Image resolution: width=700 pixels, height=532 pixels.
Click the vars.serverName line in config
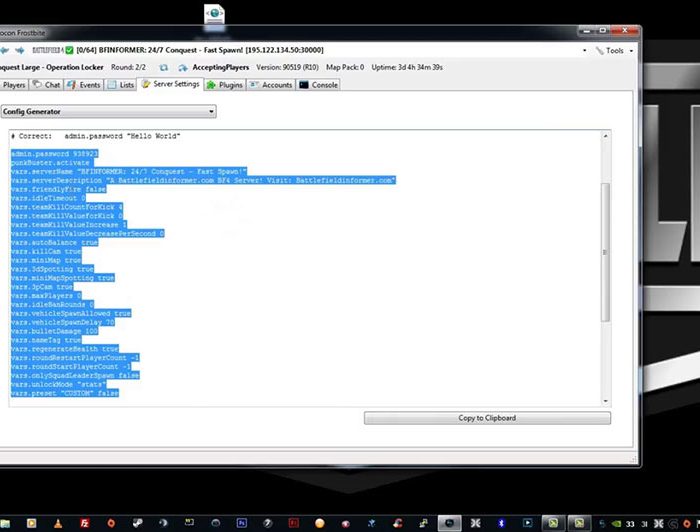(x=129, y=171)
